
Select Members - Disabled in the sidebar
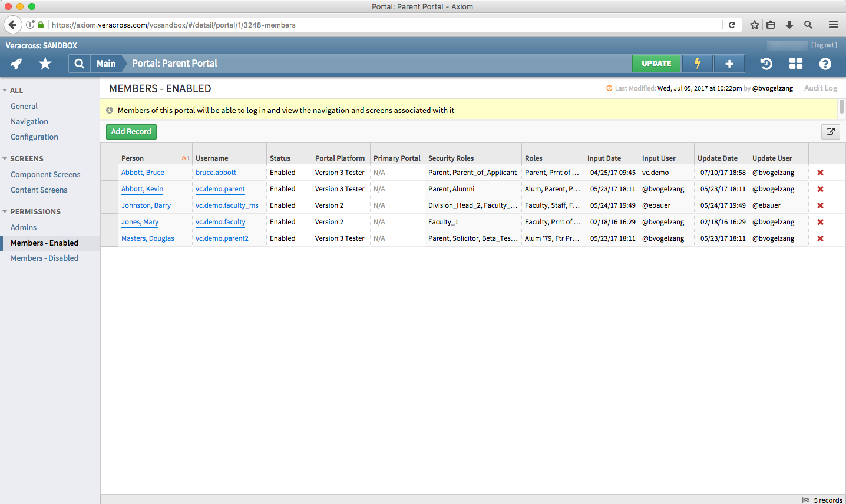(44, 258)
